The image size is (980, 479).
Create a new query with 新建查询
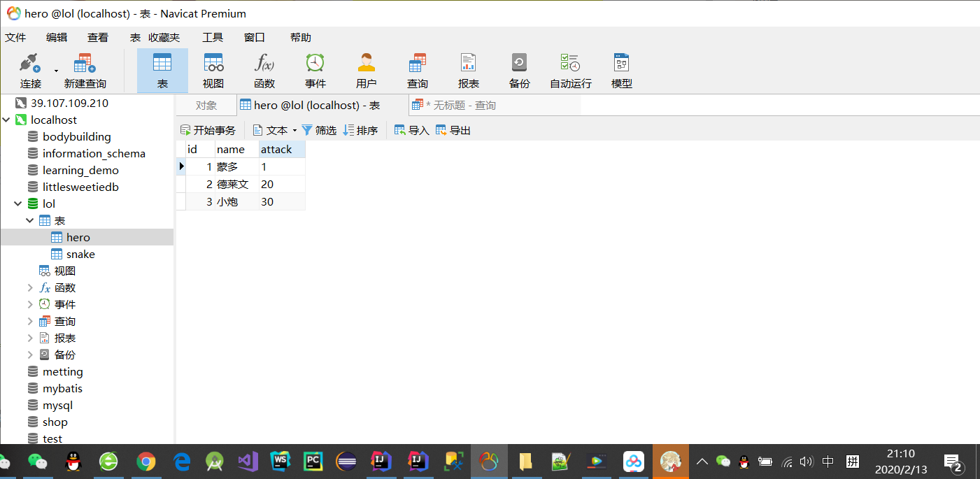click(x=85, y=71)
